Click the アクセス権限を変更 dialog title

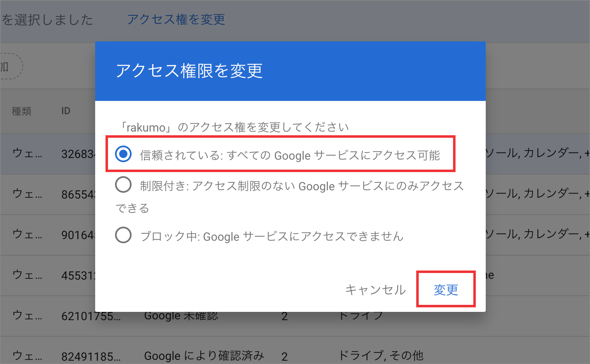(x=189, y=71)
